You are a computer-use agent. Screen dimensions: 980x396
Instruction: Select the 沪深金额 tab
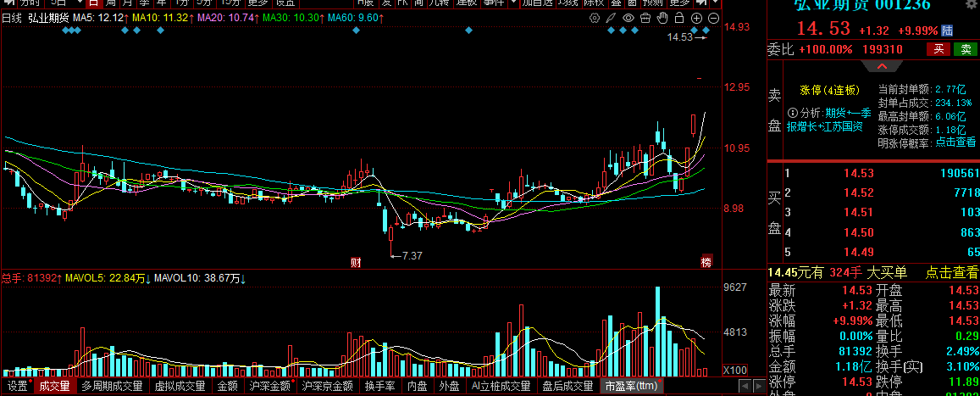click(270, 386)
